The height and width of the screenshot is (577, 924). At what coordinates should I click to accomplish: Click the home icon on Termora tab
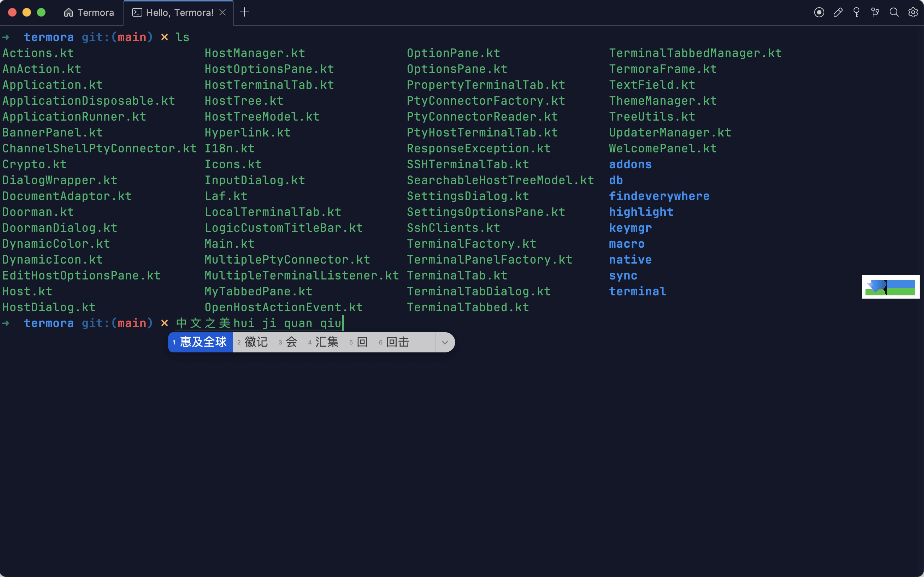click(68, 13)
